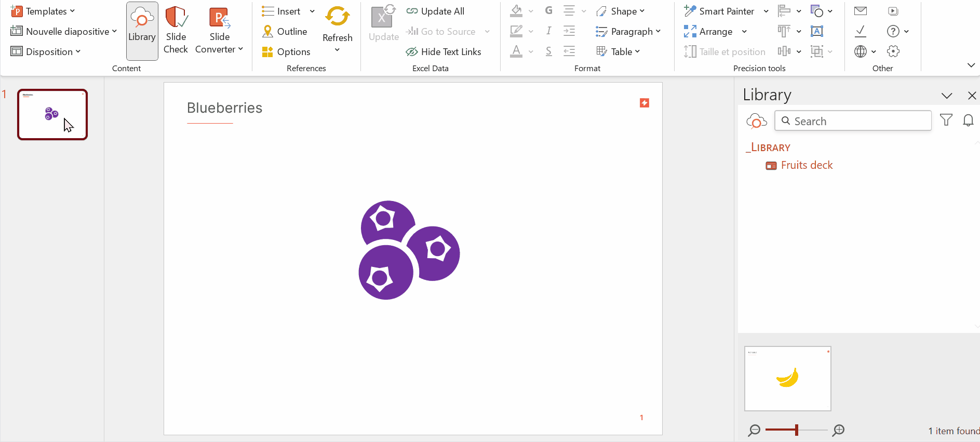980x442 pixels.
Task: Click the distribute objects icon
Action: point(784,51)
